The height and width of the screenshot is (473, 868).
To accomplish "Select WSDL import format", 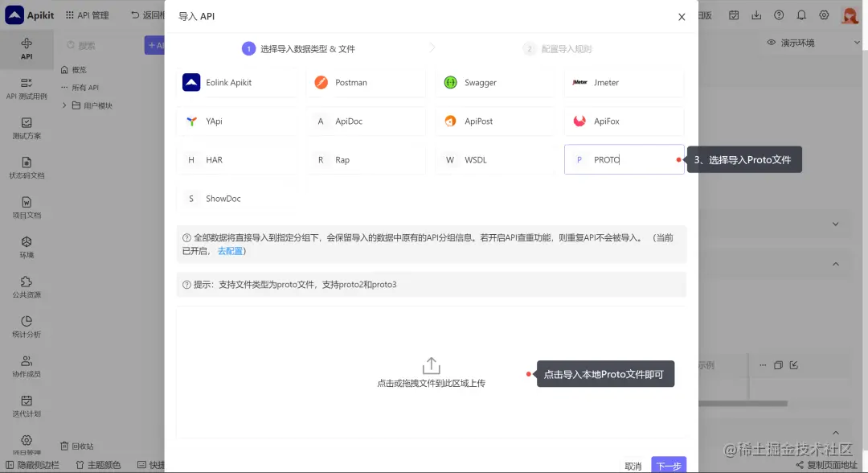I will pos(495,160).
